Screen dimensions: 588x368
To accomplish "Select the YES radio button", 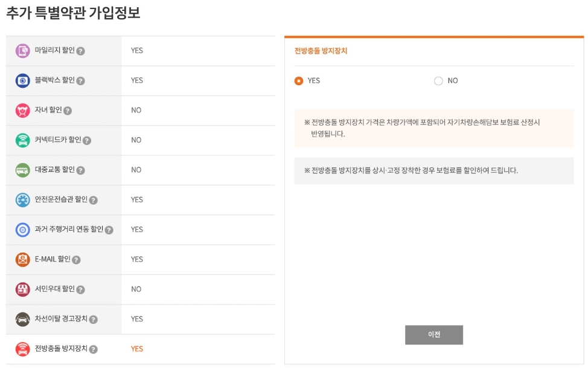I will click(x=299, y=80).
